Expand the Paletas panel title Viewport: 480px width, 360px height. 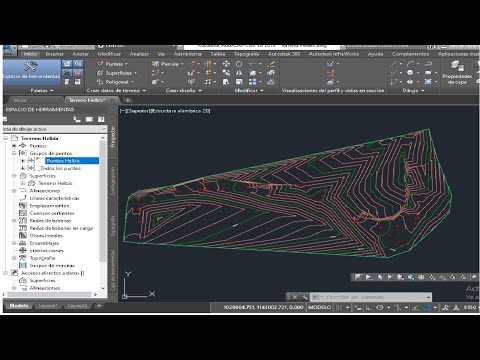coord(42,90)
